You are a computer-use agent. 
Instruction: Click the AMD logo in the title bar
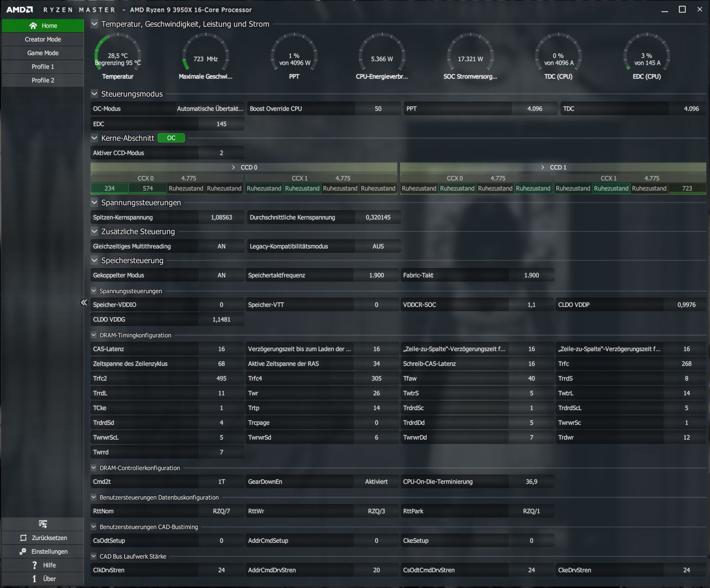point(20,9)
